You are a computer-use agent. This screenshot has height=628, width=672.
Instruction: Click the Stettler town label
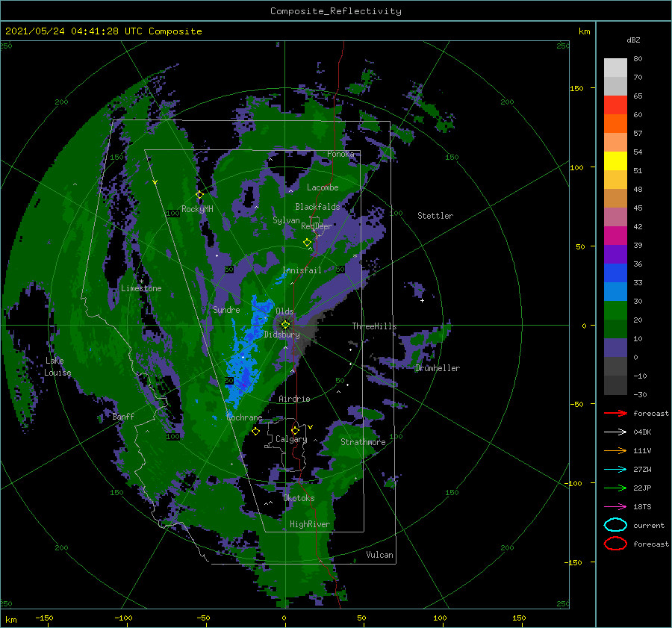point(435,216)
